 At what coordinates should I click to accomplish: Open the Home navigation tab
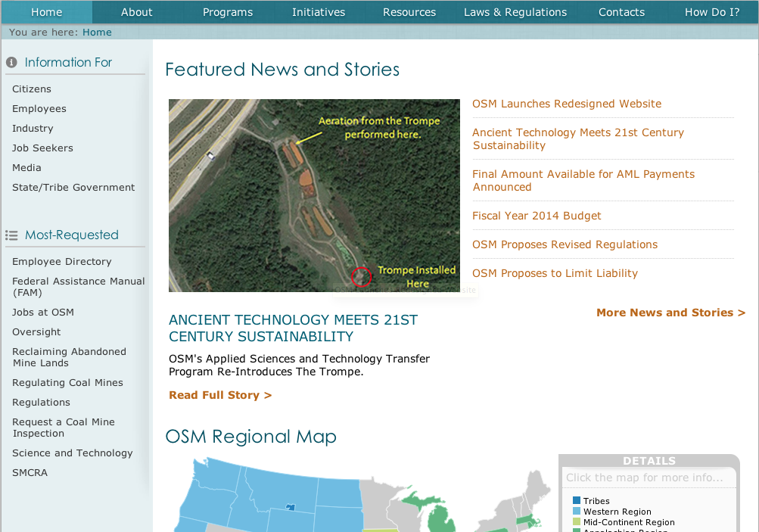[x=46, y=12]
